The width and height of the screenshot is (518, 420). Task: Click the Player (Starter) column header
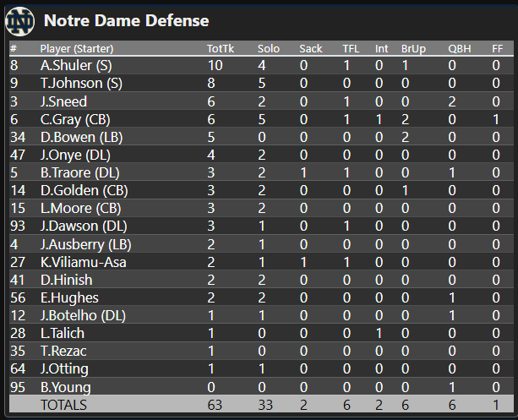tap(76, 48)
